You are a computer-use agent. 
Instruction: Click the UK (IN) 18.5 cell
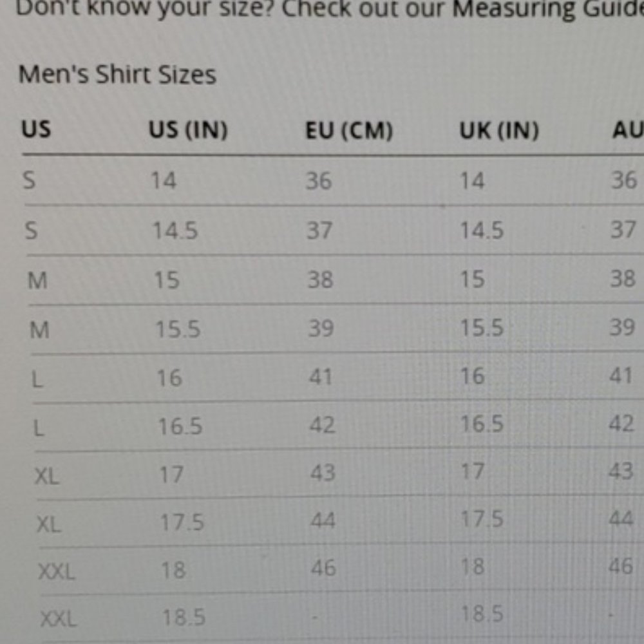[482, 614]
